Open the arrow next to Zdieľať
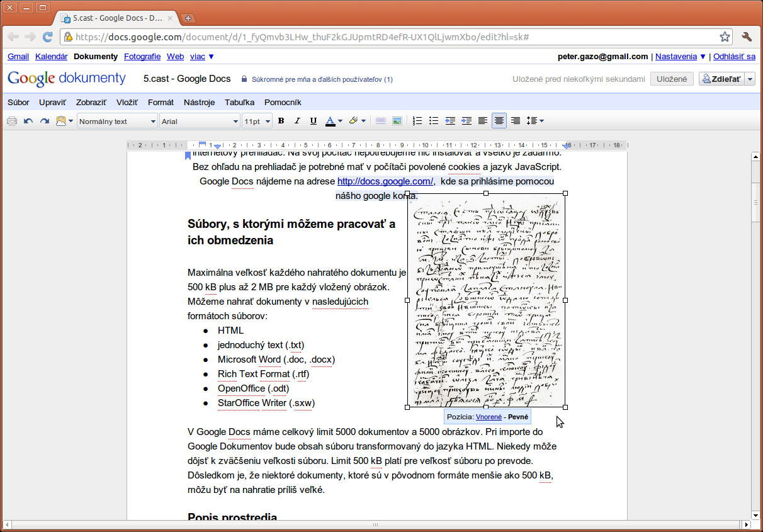Viewport: 763px width, 532px height. tap(749, 79)
